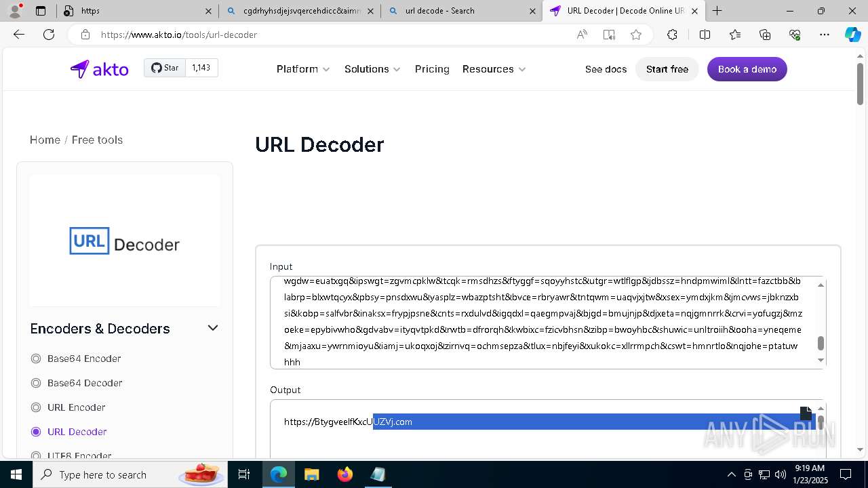Switch to the url decode - Search tab

(x=462, y=11)
